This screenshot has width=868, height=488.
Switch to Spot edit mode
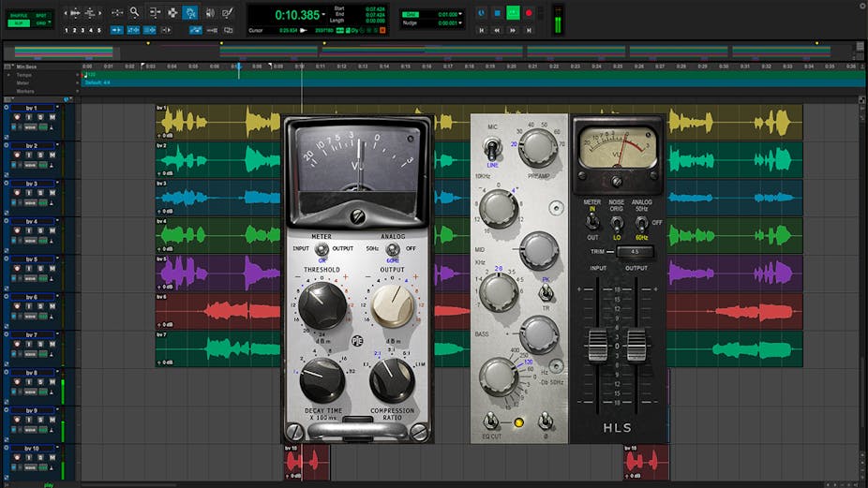[x=41, y=15]
